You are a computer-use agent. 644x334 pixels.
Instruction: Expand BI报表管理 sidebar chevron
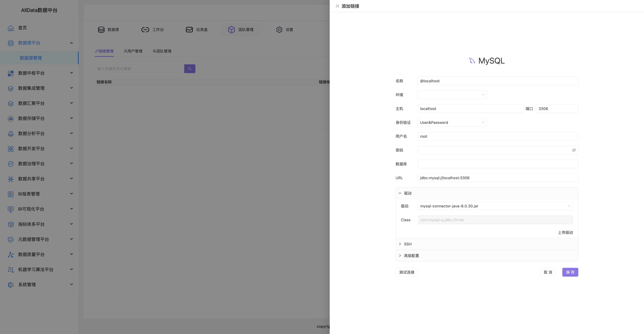pyautogui.click(x=71, y=194)
